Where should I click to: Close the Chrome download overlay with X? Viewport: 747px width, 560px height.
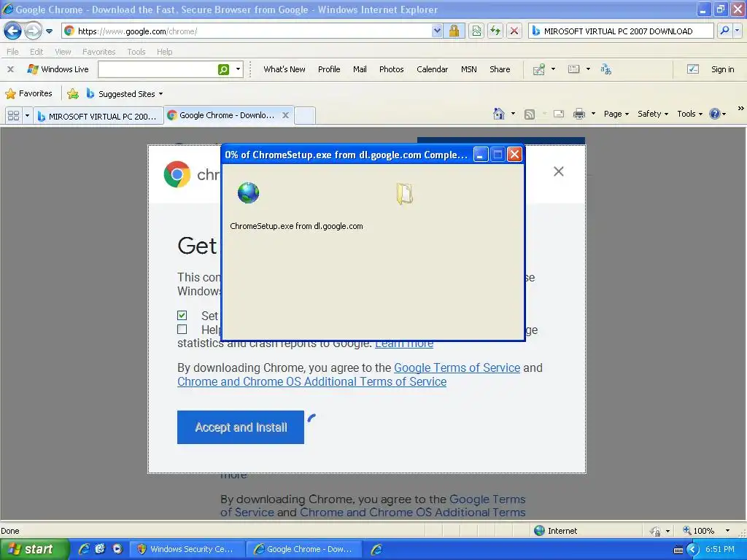[x=558, y=171]
